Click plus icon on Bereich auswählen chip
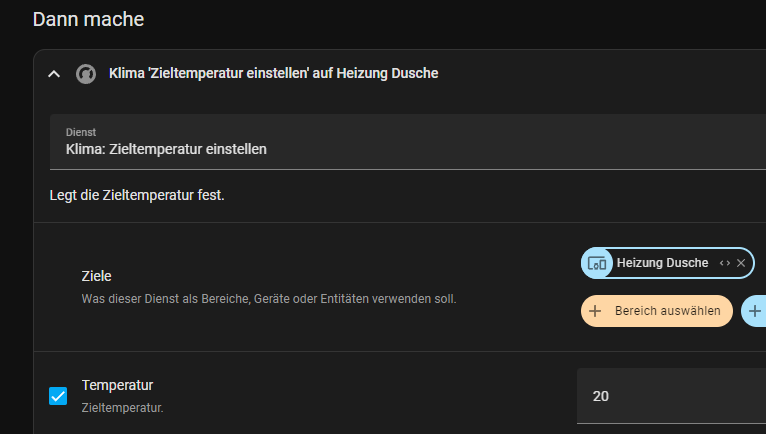This screenshot has width=766, height=434. 595,311
